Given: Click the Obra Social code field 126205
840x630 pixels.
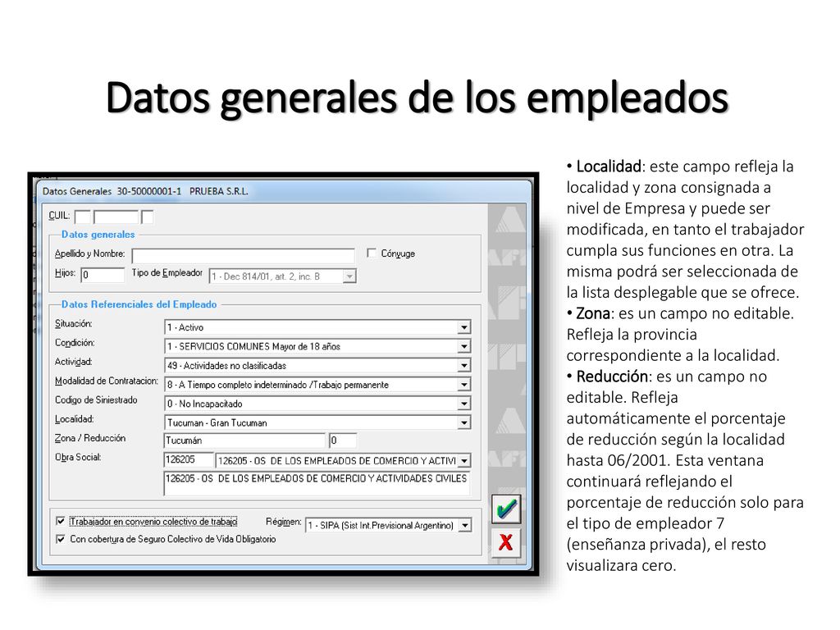Looking at the screenshot, I should [x=188, y=459].
